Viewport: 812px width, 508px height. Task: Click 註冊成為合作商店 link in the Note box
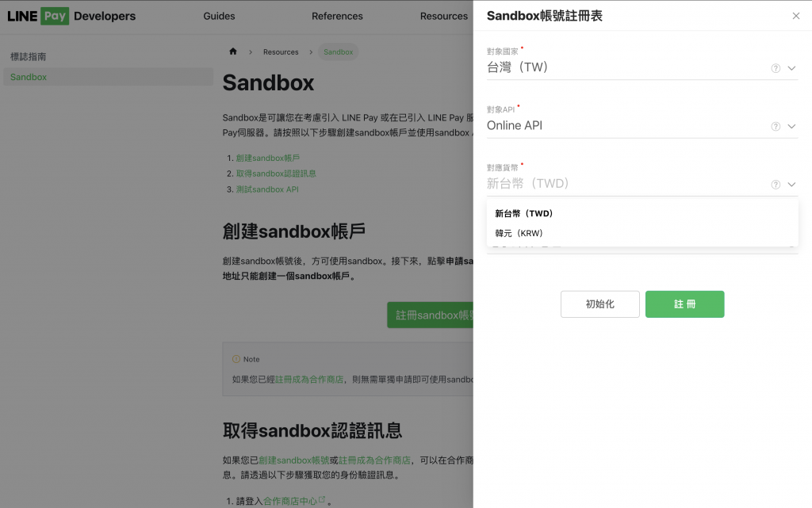(x=309, y=380)
